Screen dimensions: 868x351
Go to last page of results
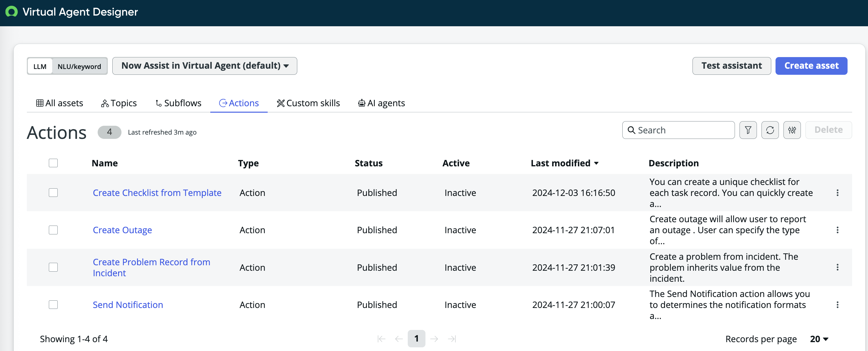point(452,338)
